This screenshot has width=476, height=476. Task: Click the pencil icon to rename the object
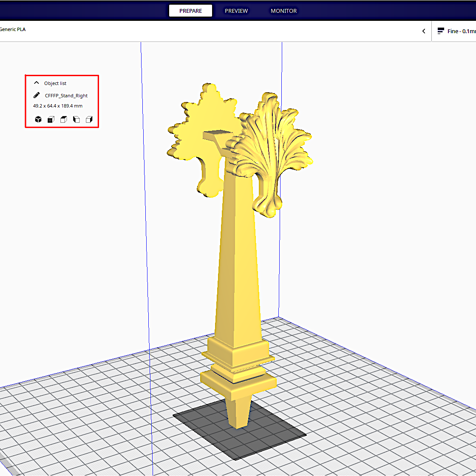(x=37, y=96)
